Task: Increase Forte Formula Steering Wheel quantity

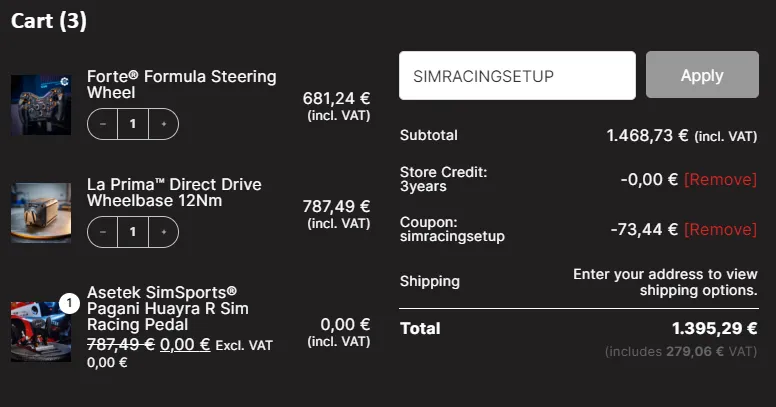Action: pos(164,124)
